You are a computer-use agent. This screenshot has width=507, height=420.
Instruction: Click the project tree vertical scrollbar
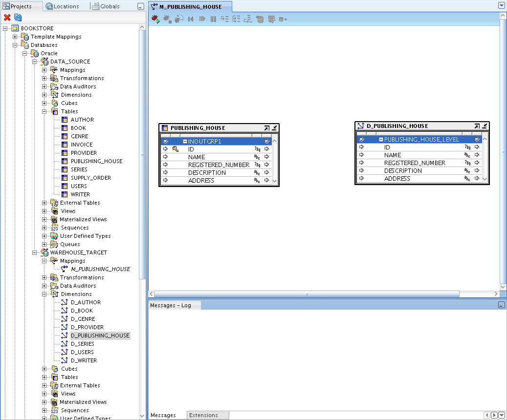142,155
